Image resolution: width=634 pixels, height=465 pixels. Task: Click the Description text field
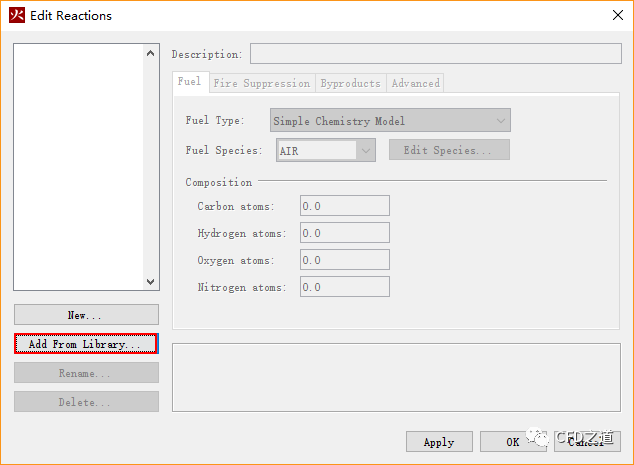pyautogui.click(x=435, y=54)
